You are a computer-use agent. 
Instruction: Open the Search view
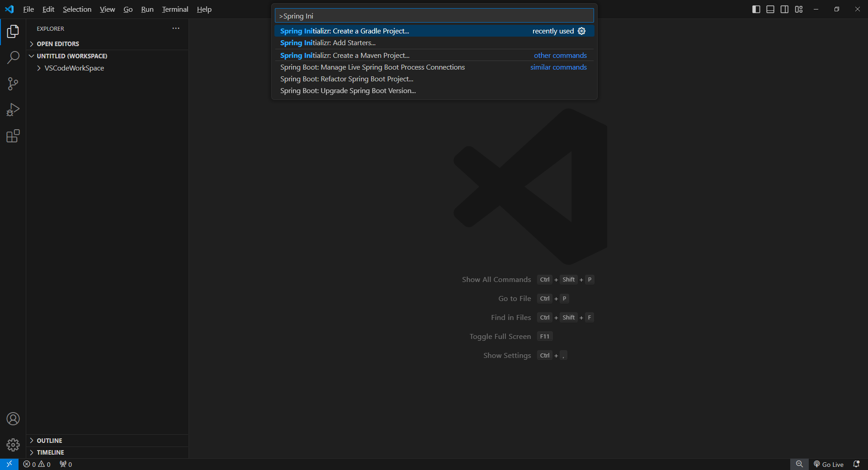click(13, 57)
